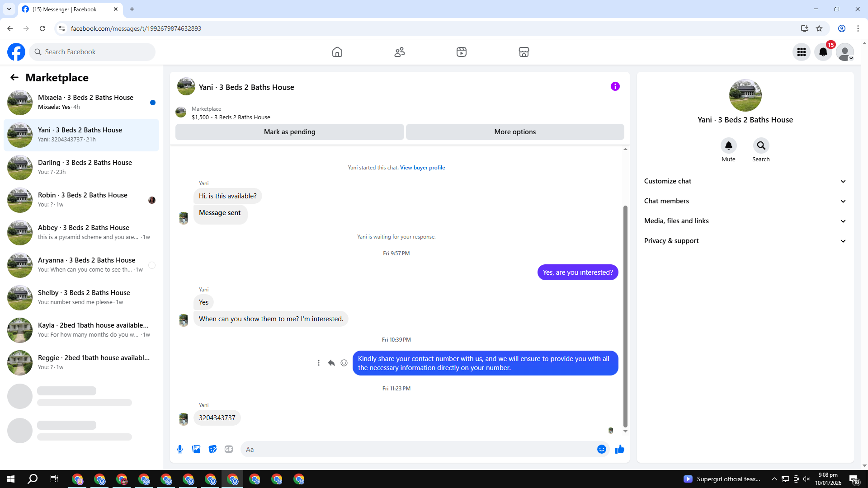868x488 pixels.
Task: Click the reply arrow on the message
Action: pos(331,363)
